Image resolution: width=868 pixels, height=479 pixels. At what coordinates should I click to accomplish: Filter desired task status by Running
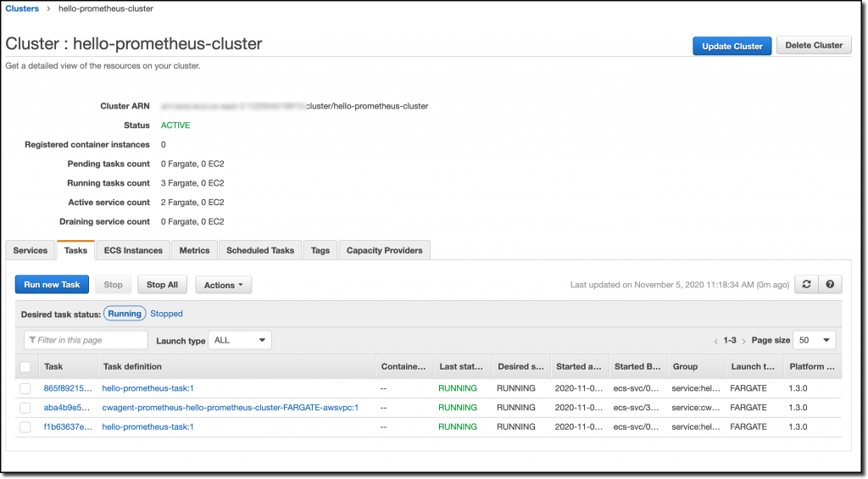click(125, 314)
